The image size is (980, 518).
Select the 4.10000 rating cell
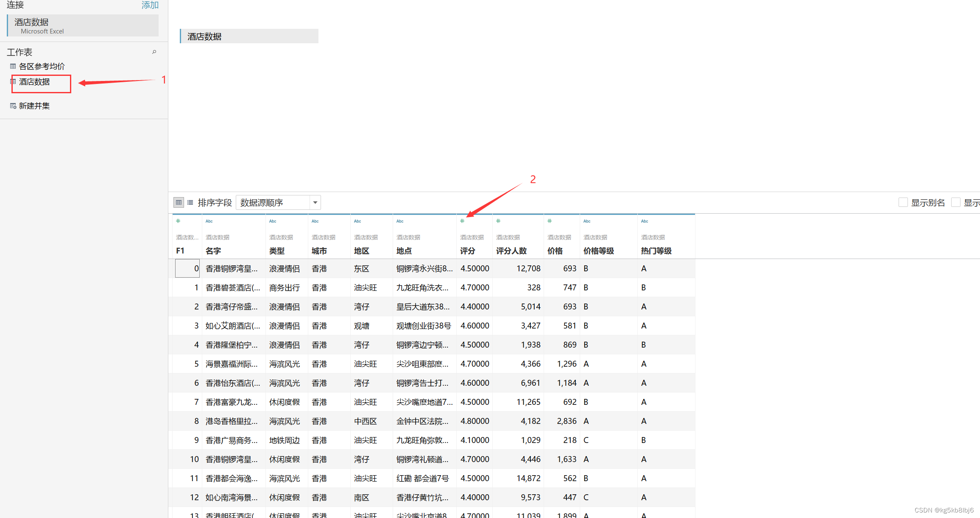475,440
